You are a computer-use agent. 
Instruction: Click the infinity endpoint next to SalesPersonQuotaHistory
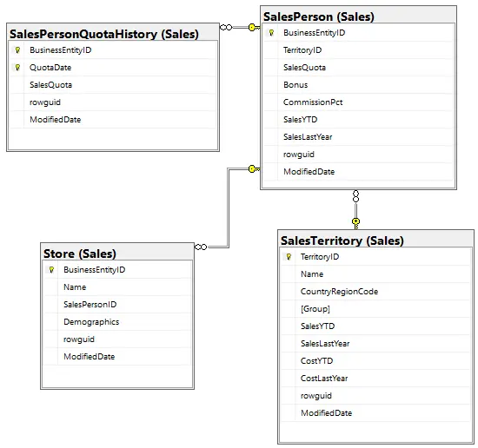point(226,28)
